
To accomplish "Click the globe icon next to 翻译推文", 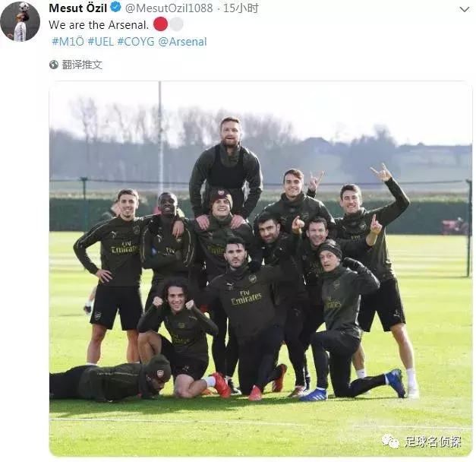I will (54, 65).
